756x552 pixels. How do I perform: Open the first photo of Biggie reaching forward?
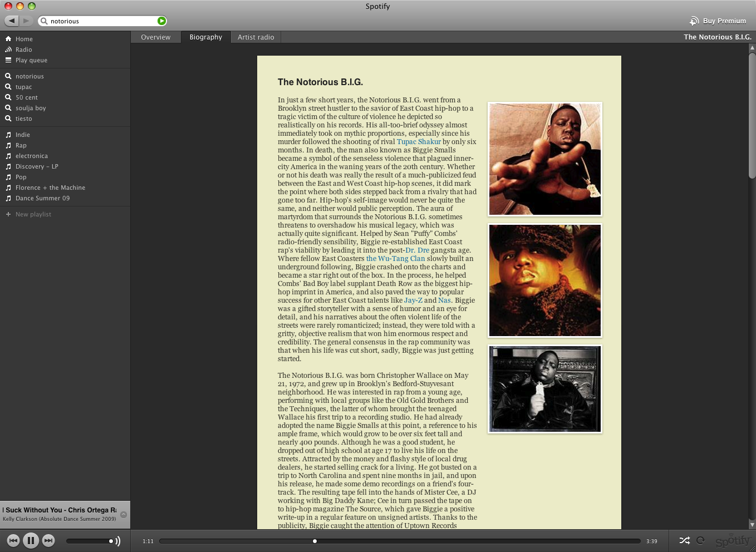tap(545, 159)
